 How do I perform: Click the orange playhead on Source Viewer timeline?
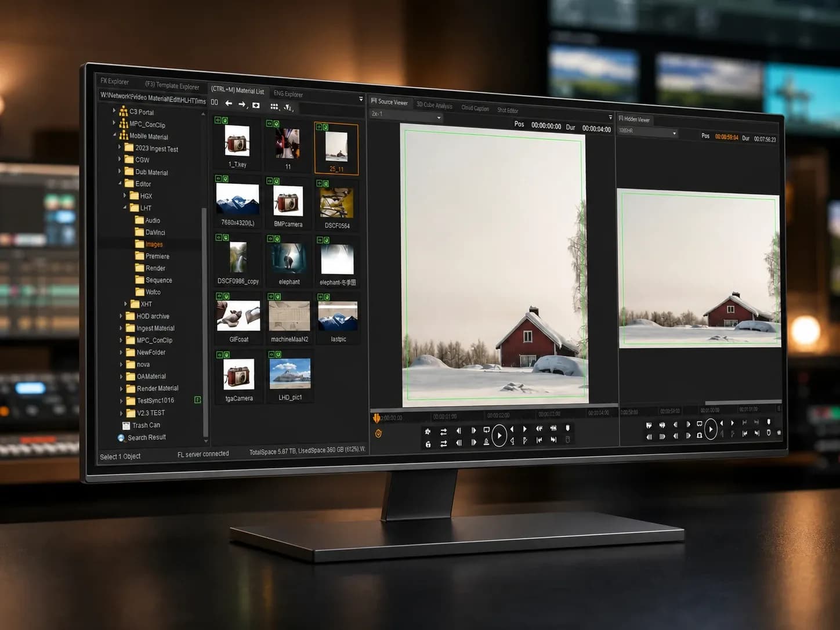(376, 417)
